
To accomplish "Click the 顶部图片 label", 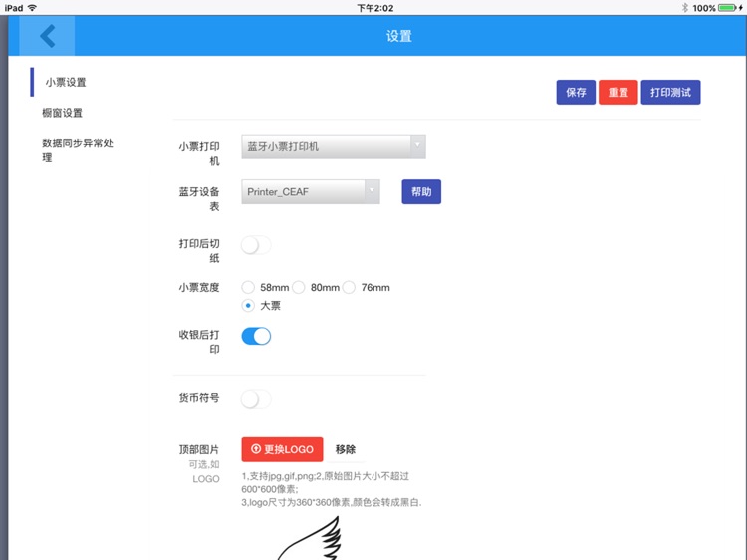I will click(x=199, y=450).
